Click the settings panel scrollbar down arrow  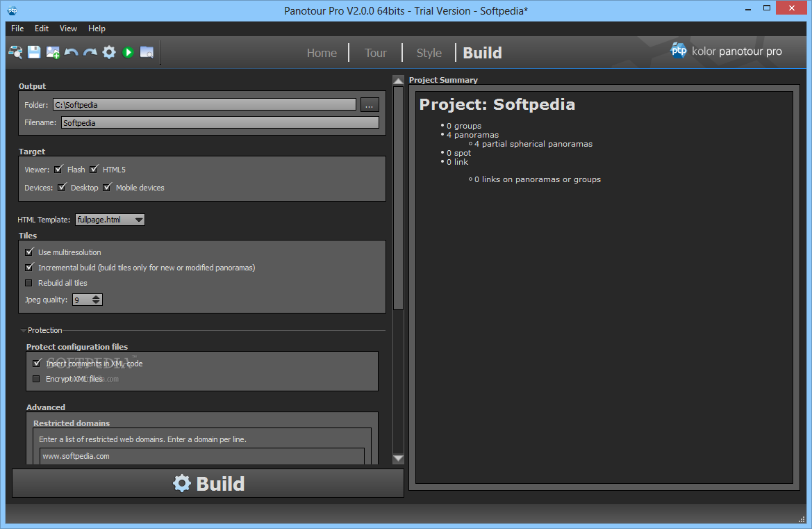[x=398, y=458]
